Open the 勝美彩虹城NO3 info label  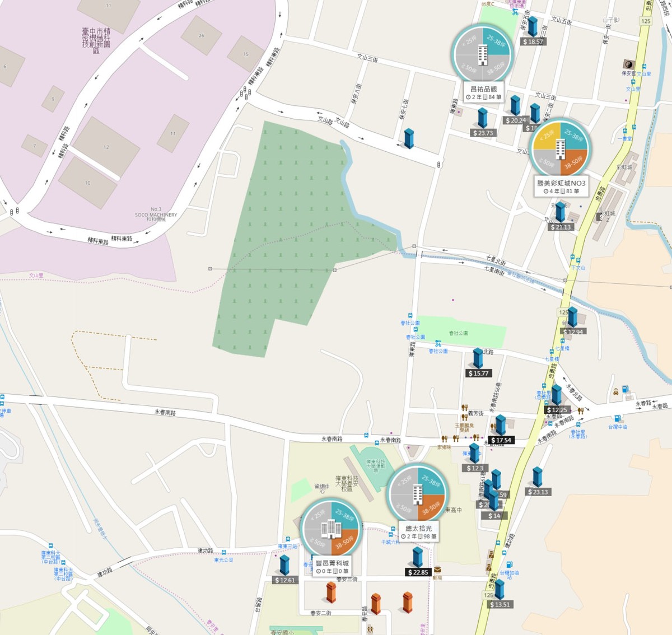coord(561,187)
